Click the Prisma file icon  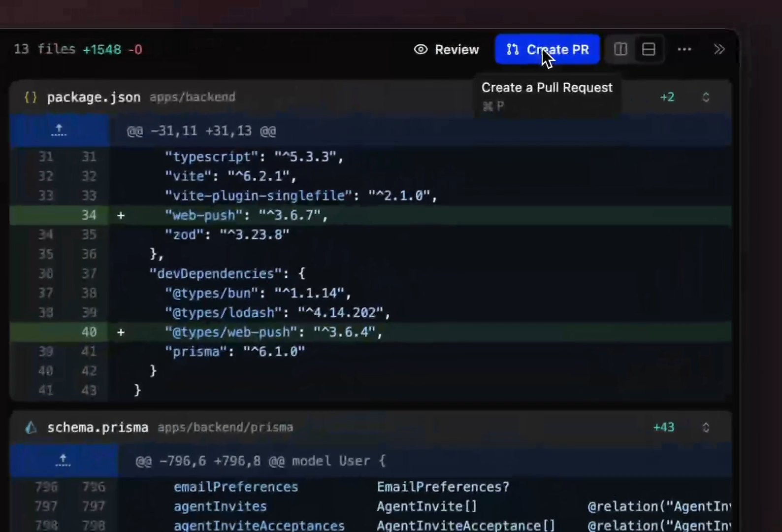(31, 427)
